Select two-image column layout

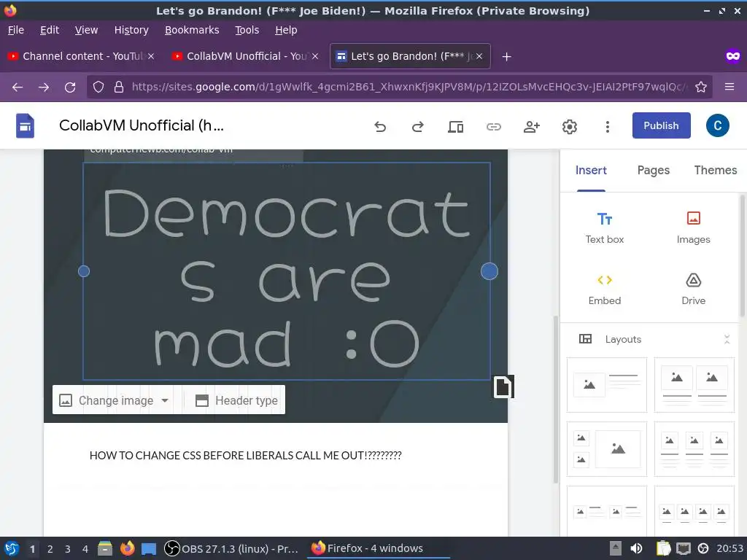[694, 385]
